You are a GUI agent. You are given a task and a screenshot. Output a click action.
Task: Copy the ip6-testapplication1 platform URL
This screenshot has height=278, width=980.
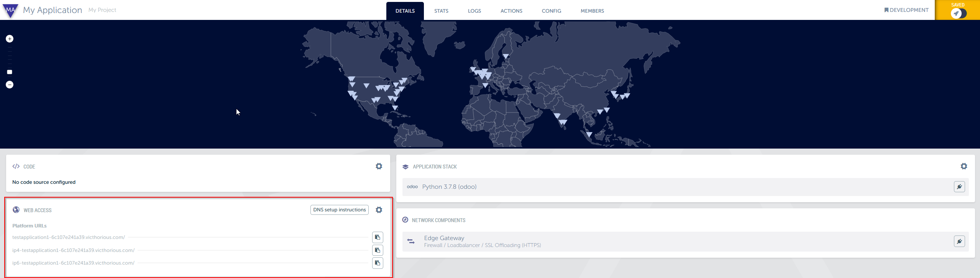click(378, 263)
